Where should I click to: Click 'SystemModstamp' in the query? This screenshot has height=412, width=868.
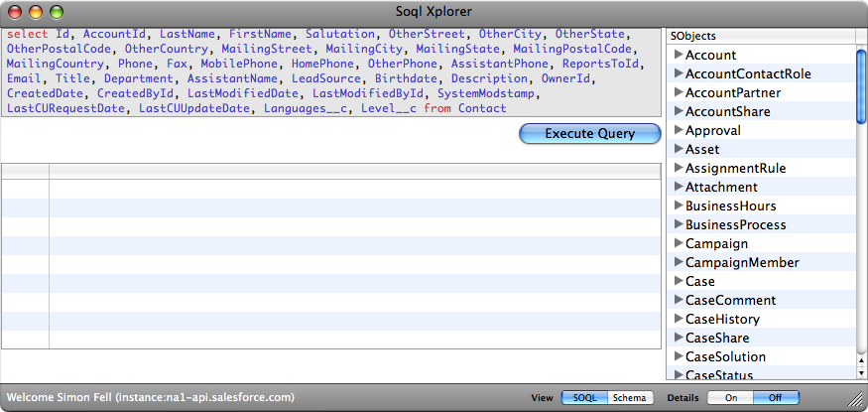coord(486,93)
